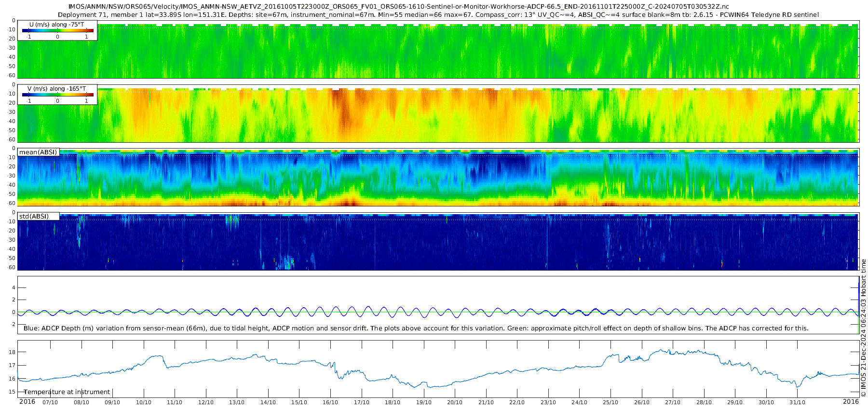Click the 30 depth tick on V velocity panel
The height and width of the screenshot is (410, 868).
[12, 112]
